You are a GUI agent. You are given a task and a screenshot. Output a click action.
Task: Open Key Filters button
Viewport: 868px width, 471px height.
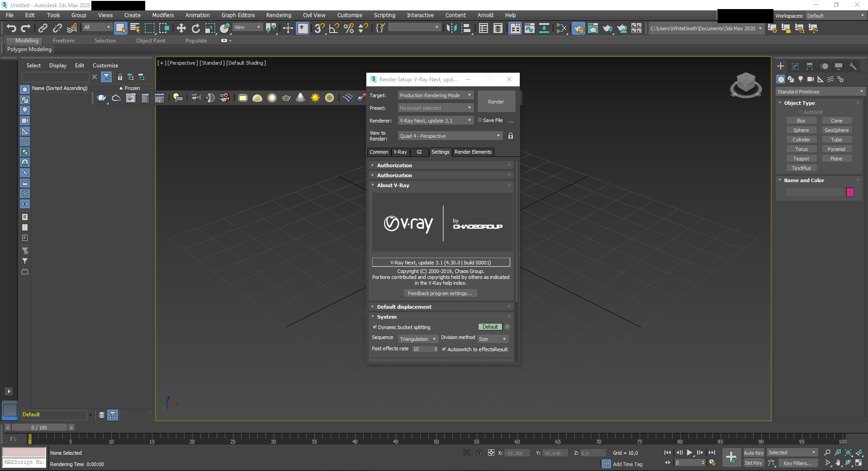[x=797, y=463]
